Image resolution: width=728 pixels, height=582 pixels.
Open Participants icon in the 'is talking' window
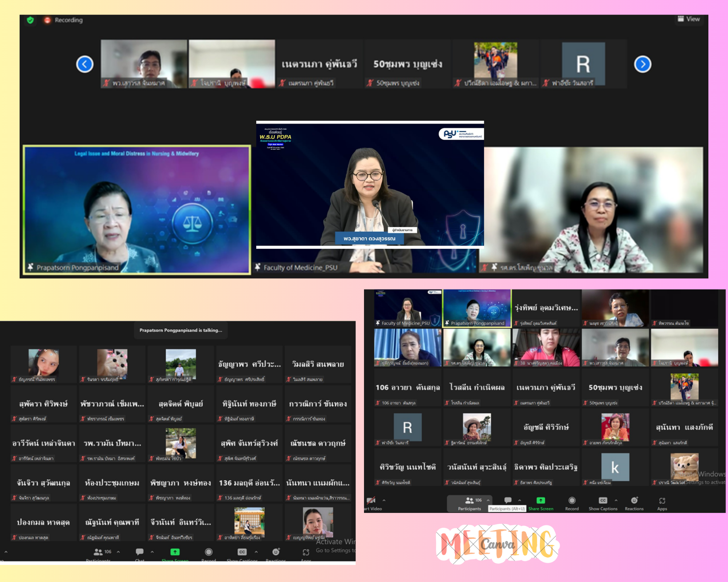click(x=98, y=552)
